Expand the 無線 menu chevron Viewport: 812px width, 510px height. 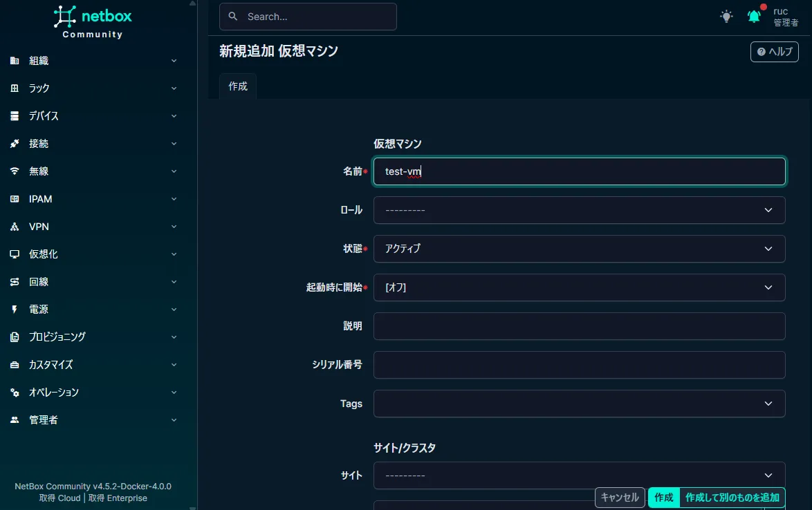tap(174, 171)
